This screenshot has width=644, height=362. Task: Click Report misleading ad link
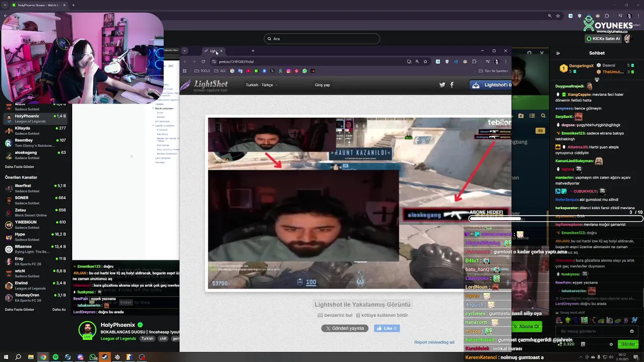click(434, 342)
